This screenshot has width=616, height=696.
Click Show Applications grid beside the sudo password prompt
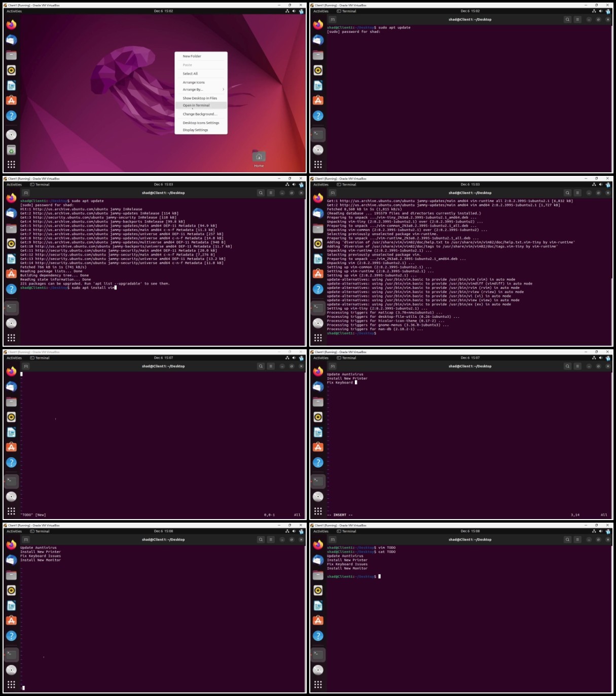tap(318, 164)
